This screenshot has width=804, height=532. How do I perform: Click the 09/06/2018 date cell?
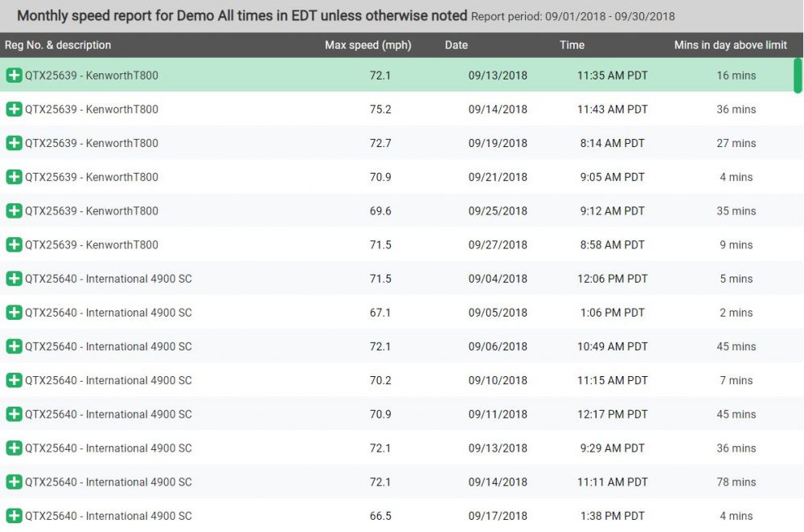pos(498,346)
